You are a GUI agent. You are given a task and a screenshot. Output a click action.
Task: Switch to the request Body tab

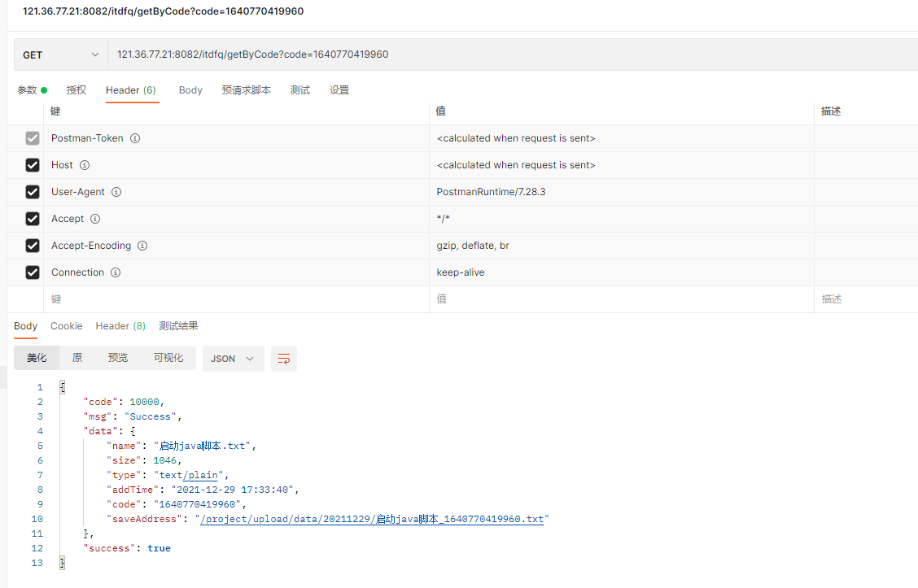click(190, 90)
